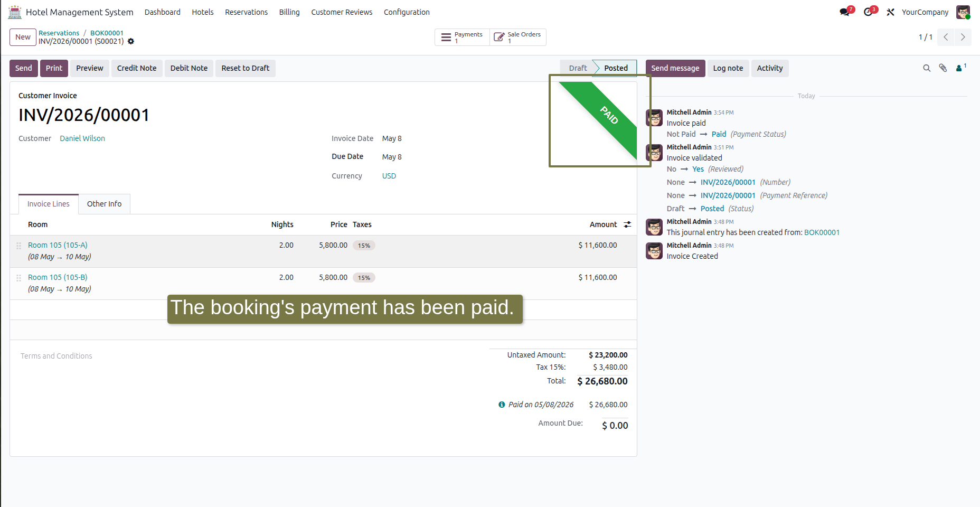Open the Sale Orders smart button

[518, 37]
